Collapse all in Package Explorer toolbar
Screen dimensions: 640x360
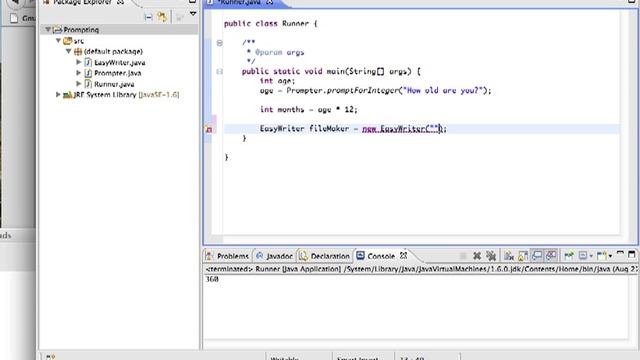pyautogui.click(x=148, y=17)
